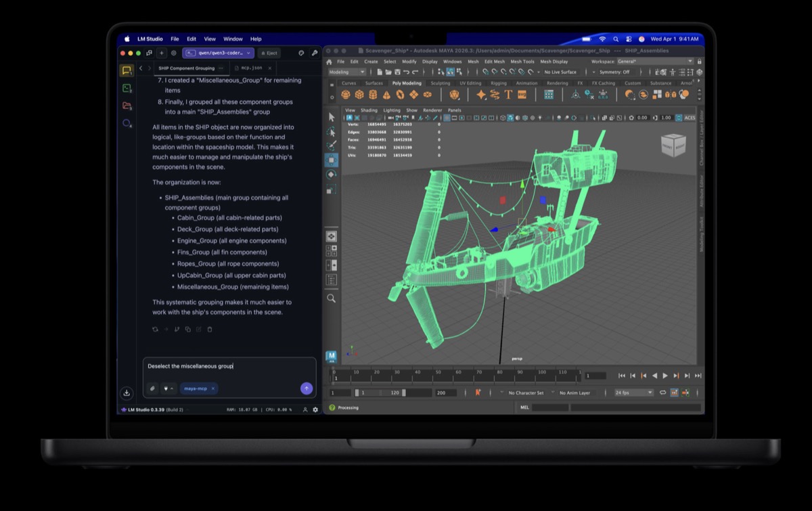Click the Eject model button

coord(269,53)
